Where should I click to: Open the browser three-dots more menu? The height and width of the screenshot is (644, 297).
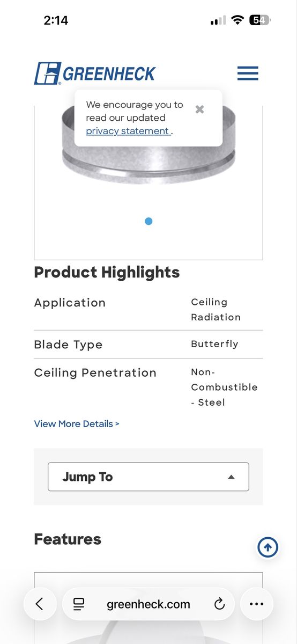point(257,604)
